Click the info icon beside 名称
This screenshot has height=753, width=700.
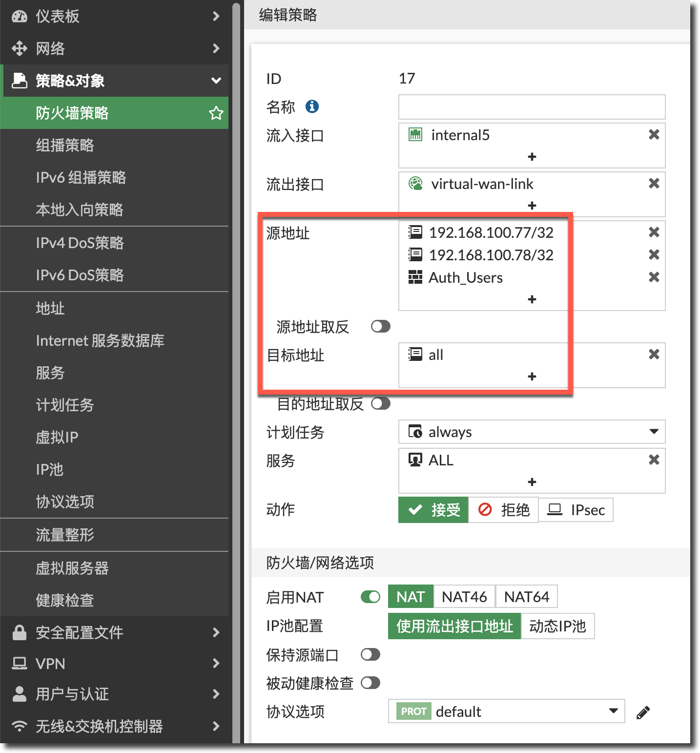click(x=312, y=106)
